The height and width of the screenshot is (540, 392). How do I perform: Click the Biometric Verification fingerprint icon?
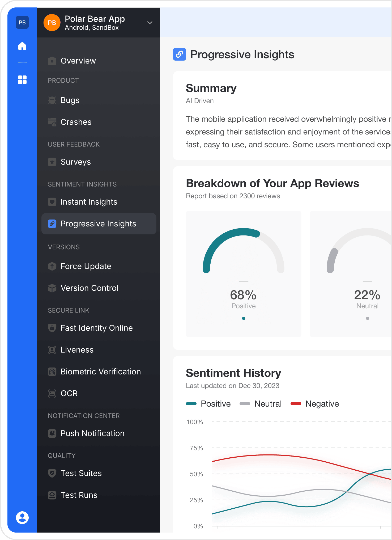(52, 372)
